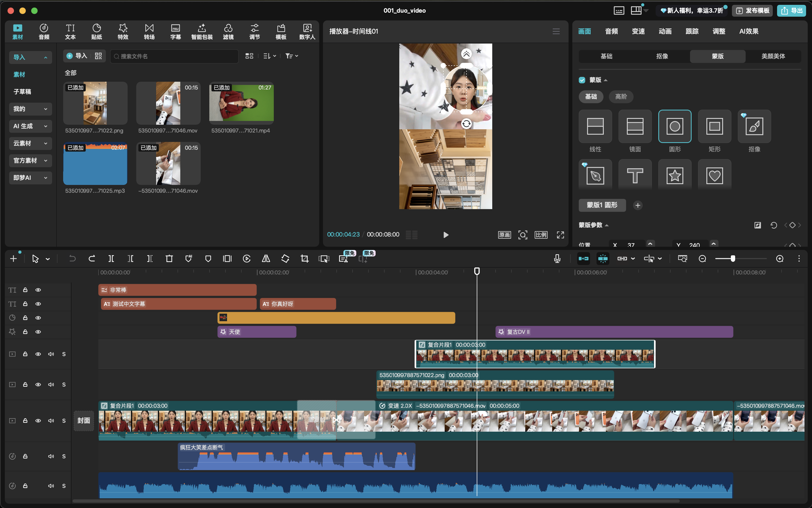The height and width of the screenshot is (508, 812).
Task: Uncheck the 蒙版 mask checkbox
Action: [x=582, y=80]
